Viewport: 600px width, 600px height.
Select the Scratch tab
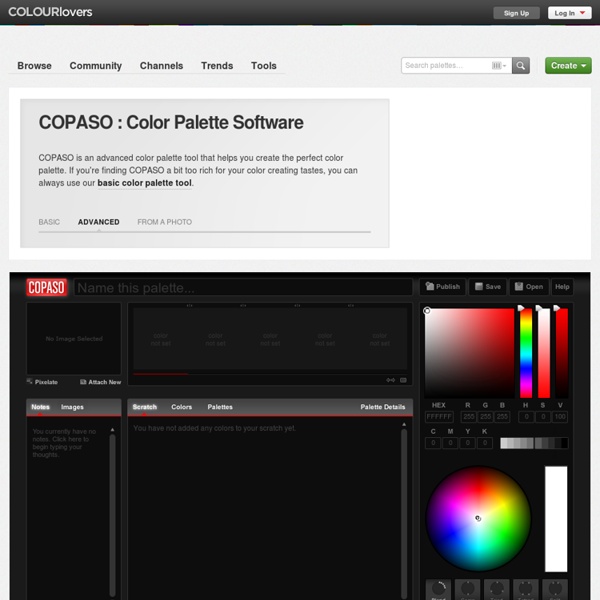(145, 407)
